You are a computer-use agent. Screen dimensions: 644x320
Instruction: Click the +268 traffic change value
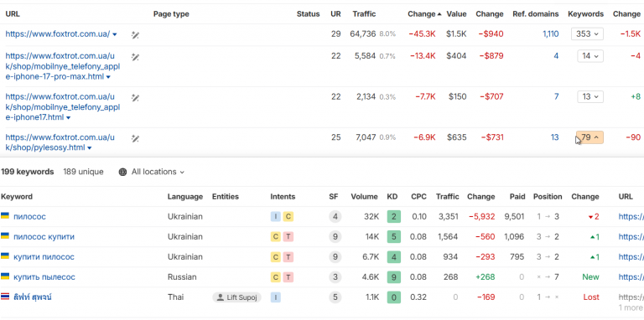tap(485, 277)
